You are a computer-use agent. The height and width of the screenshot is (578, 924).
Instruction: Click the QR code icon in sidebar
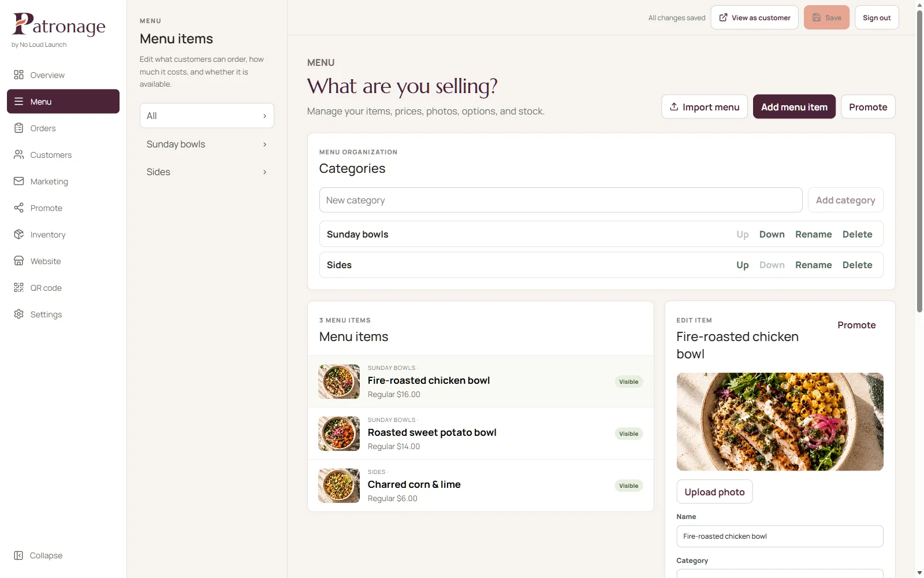coord(18,288)
